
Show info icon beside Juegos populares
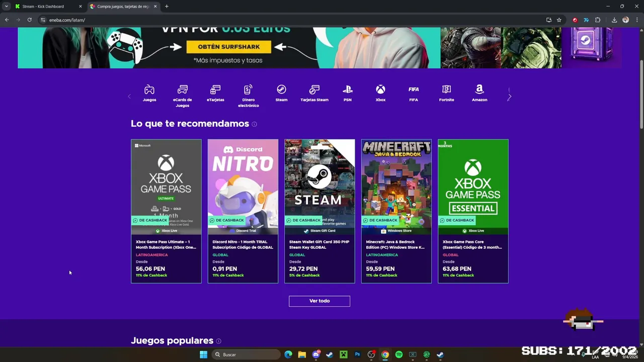218,341
